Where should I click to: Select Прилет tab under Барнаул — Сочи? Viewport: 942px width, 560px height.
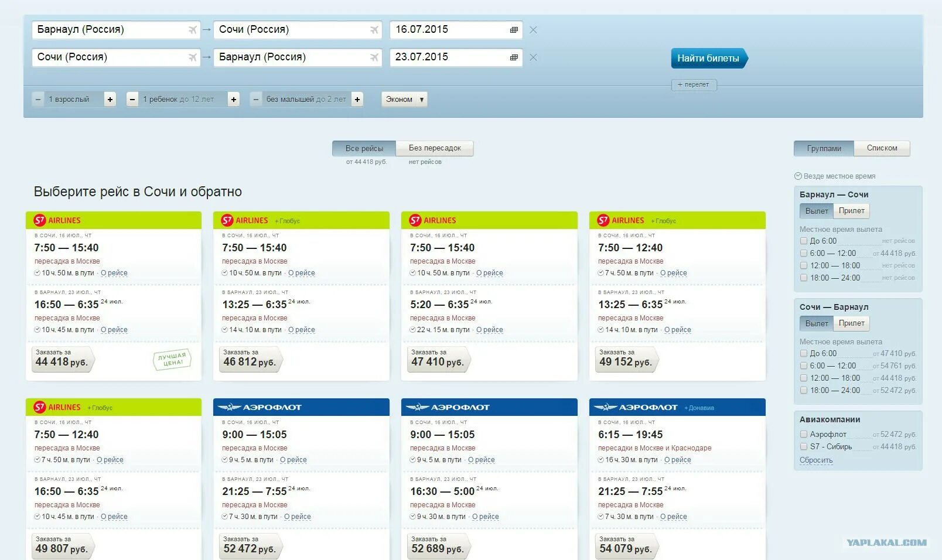[x=851, y=211]
